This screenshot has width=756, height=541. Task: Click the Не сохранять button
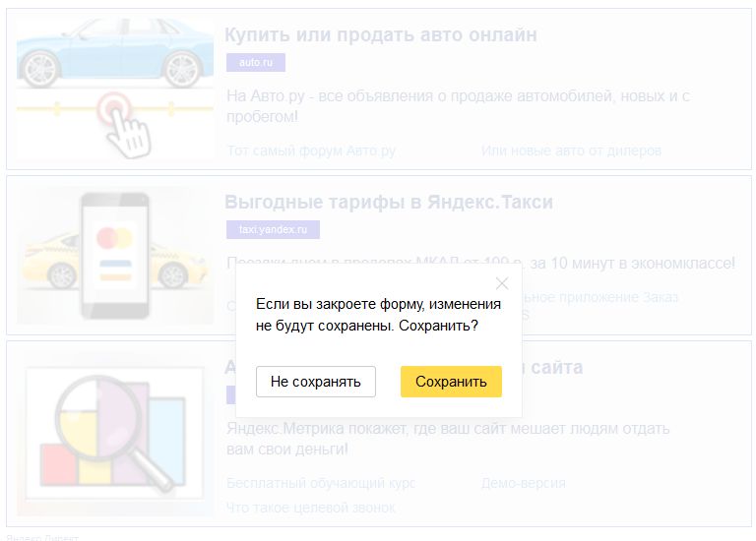pyautogui.click(x=316, y=382)
